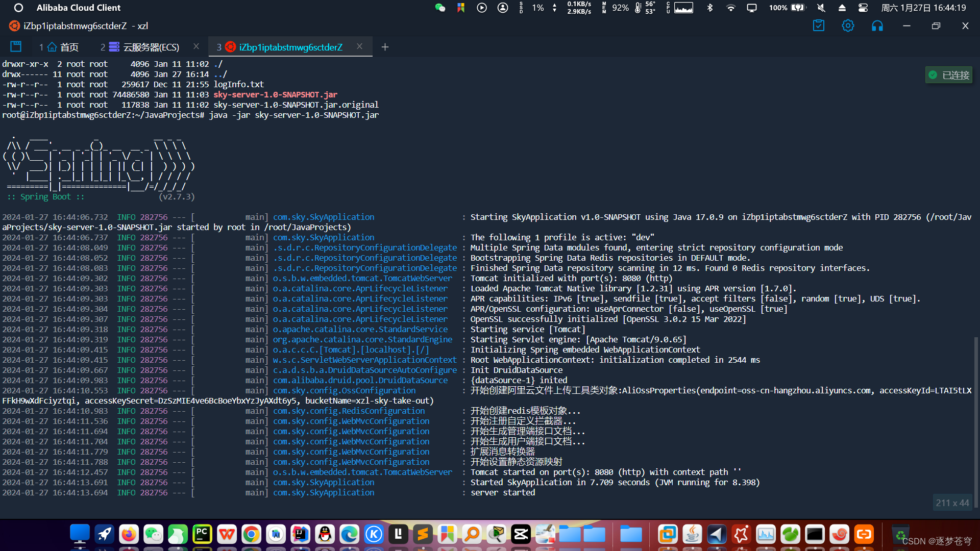Screen dimensions: 980x551
Task: Open the rightmost blue folder in dock
Action: pyautogui.click(x=631, y=534)
